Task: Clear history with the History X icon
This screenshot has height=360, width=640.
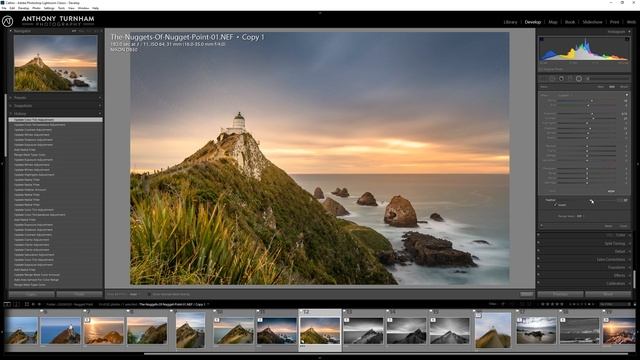Action: coord(100,114)
